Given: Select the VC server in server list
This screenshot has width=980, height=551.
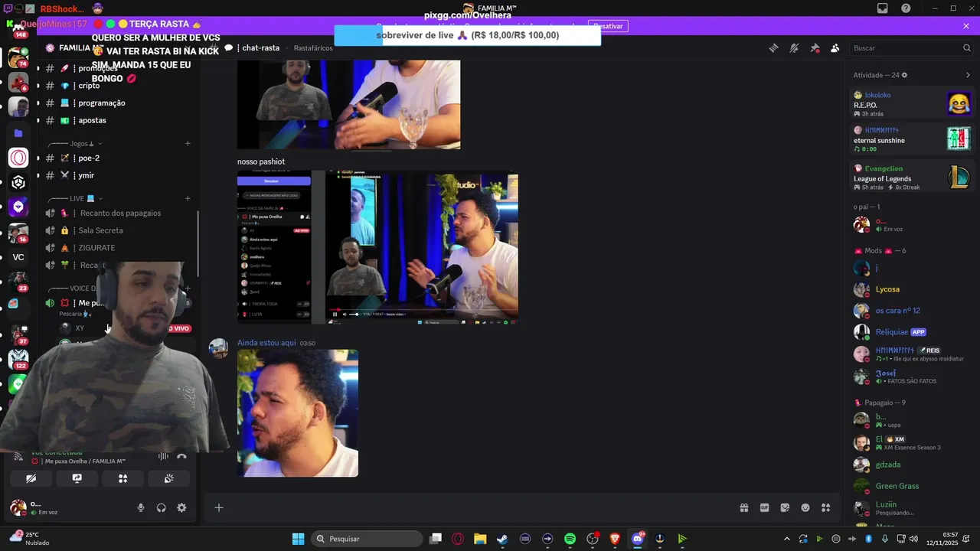Looking at the screenshot, I should (18, 257).
